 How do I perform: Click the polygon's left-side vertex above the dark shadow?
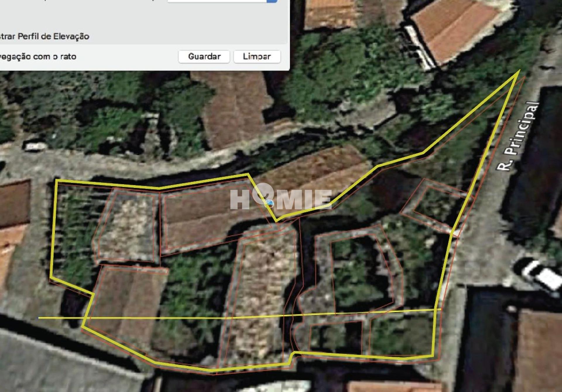(51, 277)
